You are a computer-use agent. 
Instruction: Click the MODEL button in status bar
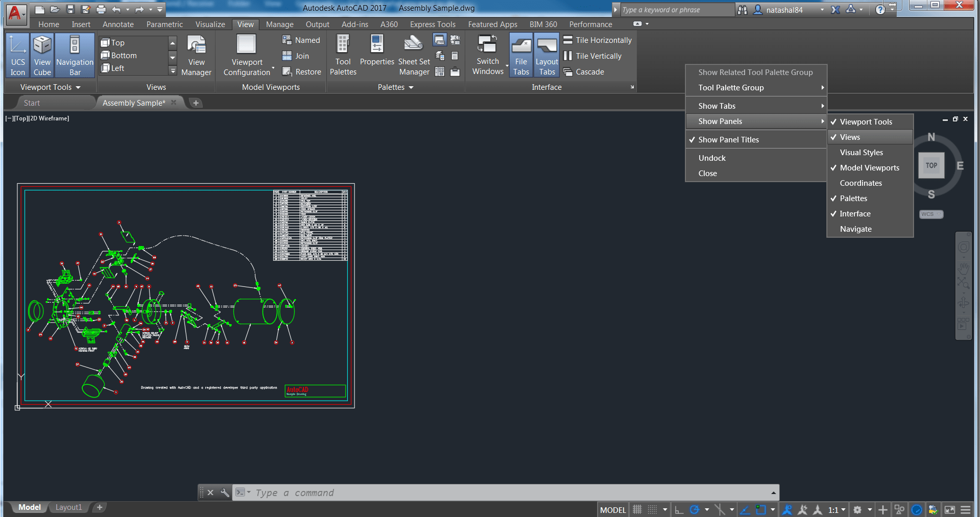(x=613, y=510)
